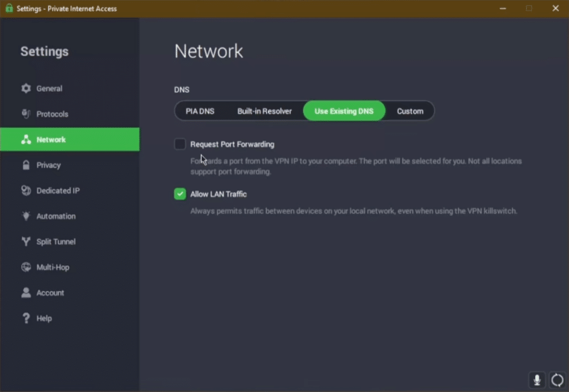Click the port forwarding description text

[x=356, y=166]
